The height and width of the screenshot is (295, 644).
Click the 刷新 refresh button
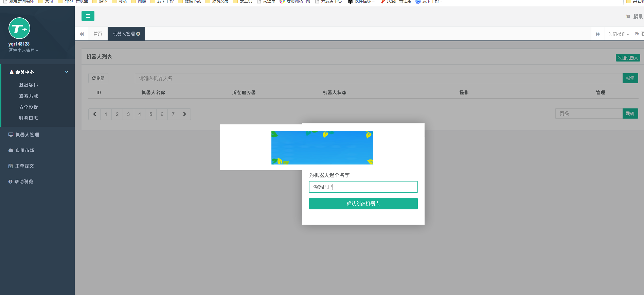coord(98,78)
